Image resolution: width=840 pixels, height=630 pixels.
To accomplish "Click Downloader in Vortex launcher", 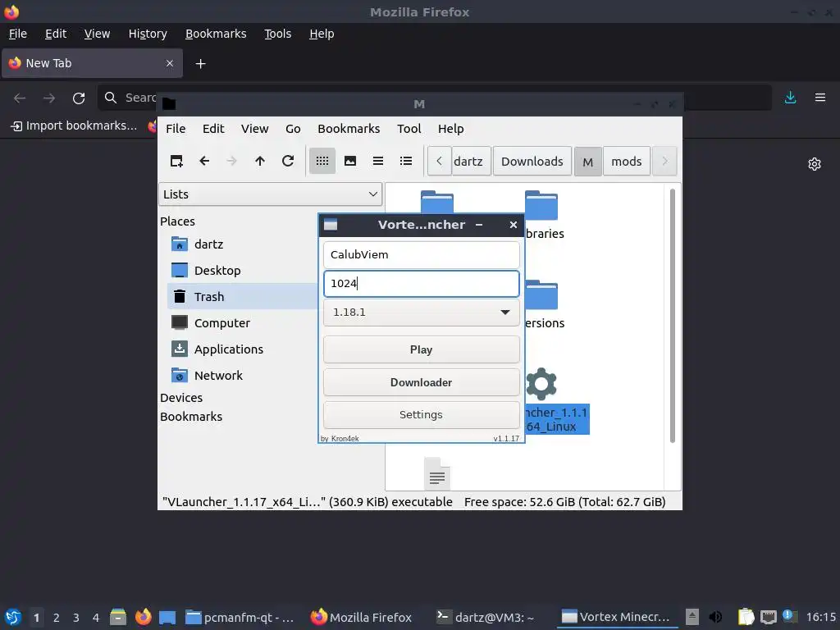I will pyautogui.click(x=421, y=382).
